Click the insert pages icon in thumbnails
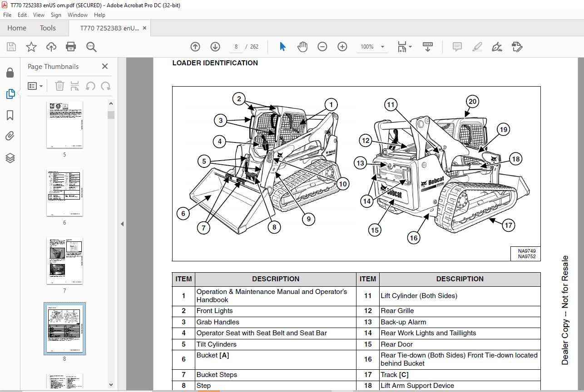This screenshot has width=584, height=392. coord(75,86)
